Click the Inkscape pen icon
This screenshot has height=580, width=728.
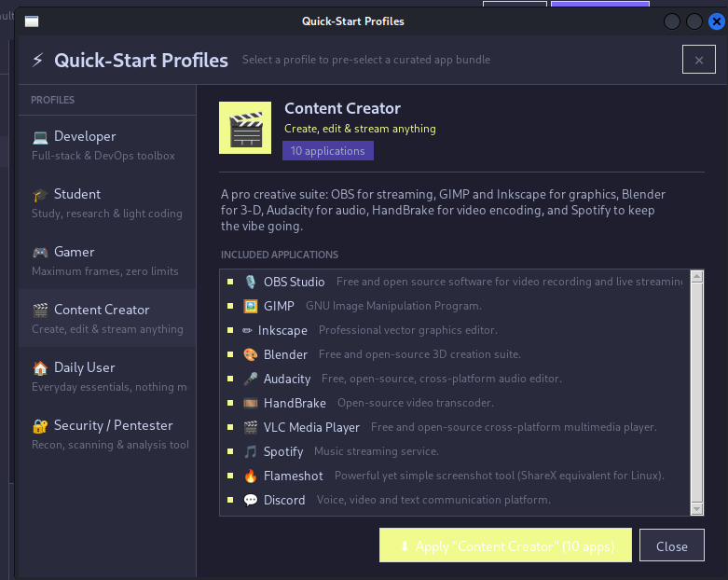pyautogui.click(x=247, y=330)
